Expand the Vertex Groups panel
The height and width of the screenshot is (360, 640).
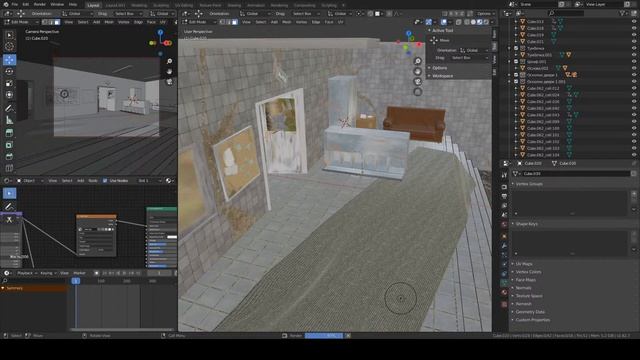[529, 184]
